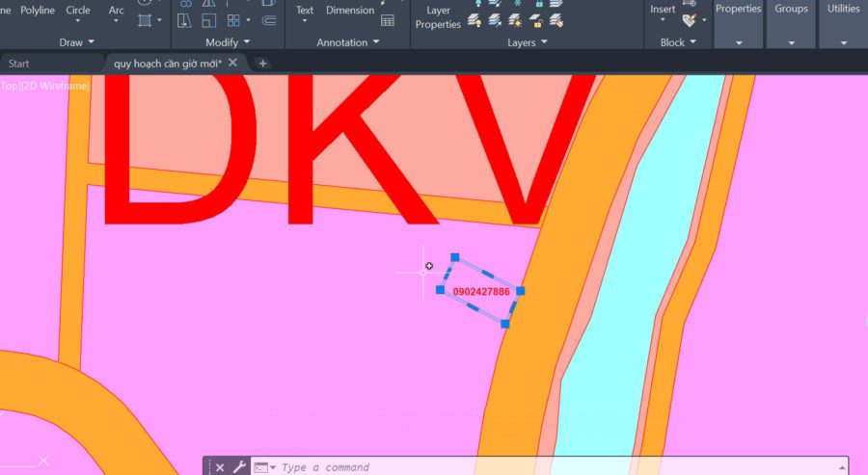
Task: Choose the Array tool icon
Action: [x=233, y=21]
